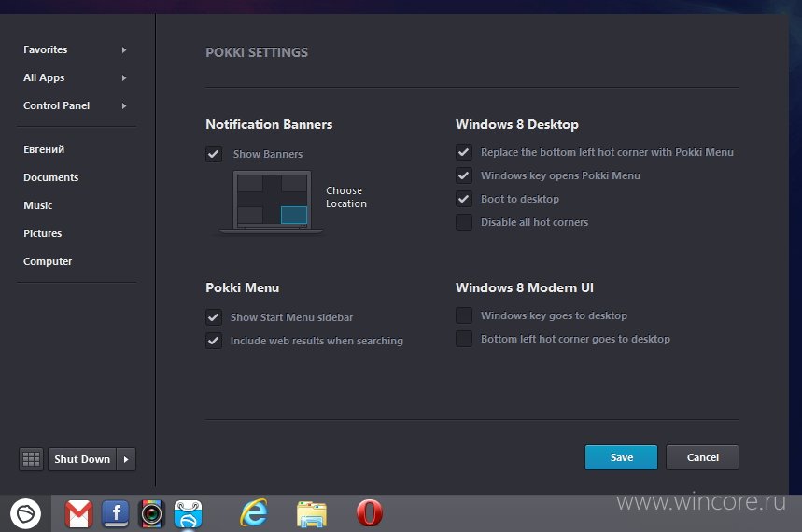This screenshot has width=802, height=532.
Task: Click the Choose Location label
Action: point(346,197)
